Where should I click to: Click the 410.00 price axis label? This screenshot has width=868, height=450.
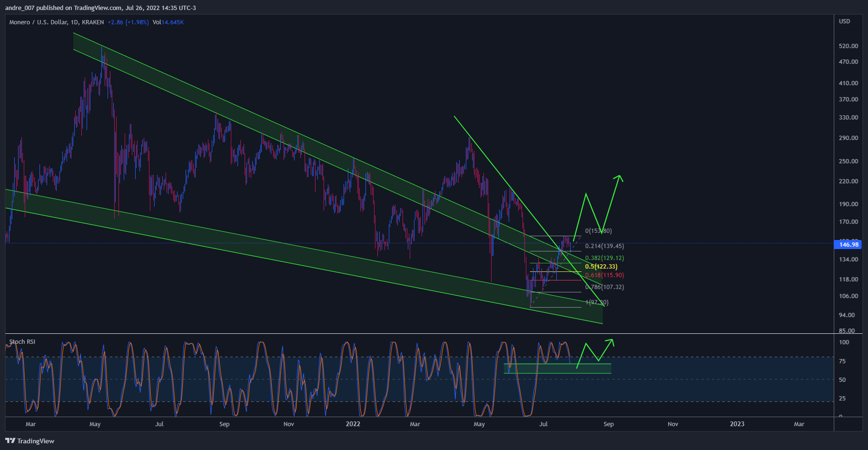[x=848, y=83]
